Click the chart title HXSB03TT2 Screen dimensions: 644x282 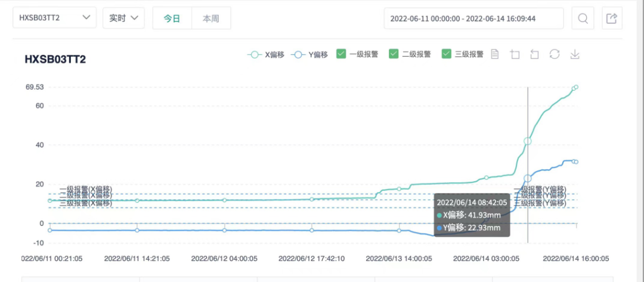point(55,60)
